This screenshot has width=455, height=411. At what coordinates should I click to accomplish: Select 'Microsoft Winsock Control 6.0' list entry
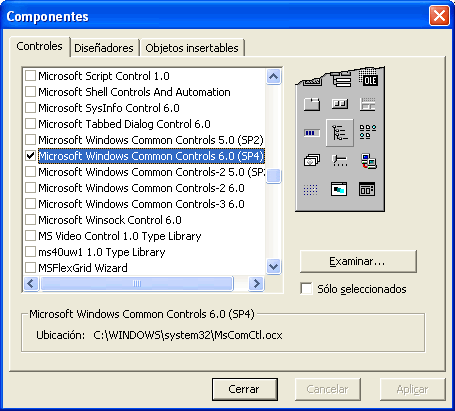[110, 220]
